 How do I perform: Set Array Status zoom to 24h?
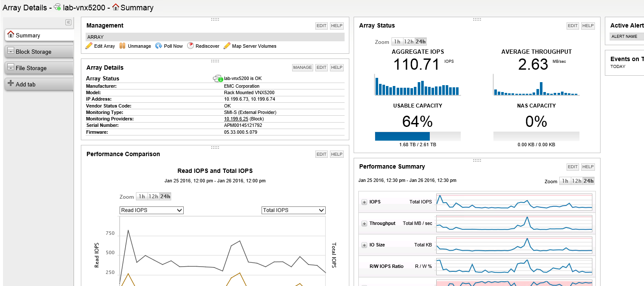coord(420,42)
